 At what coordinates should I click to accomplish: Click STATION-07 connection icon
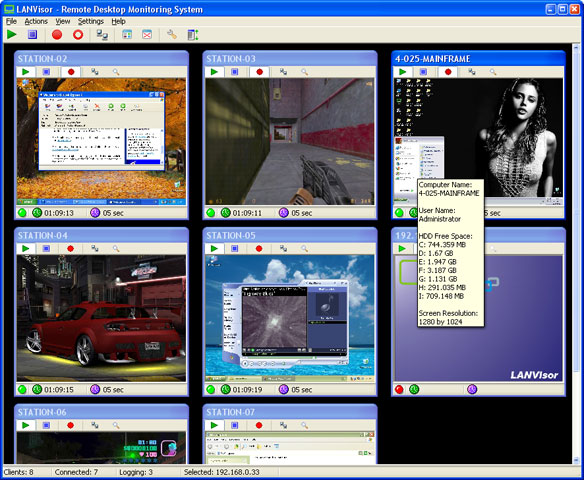283,425
